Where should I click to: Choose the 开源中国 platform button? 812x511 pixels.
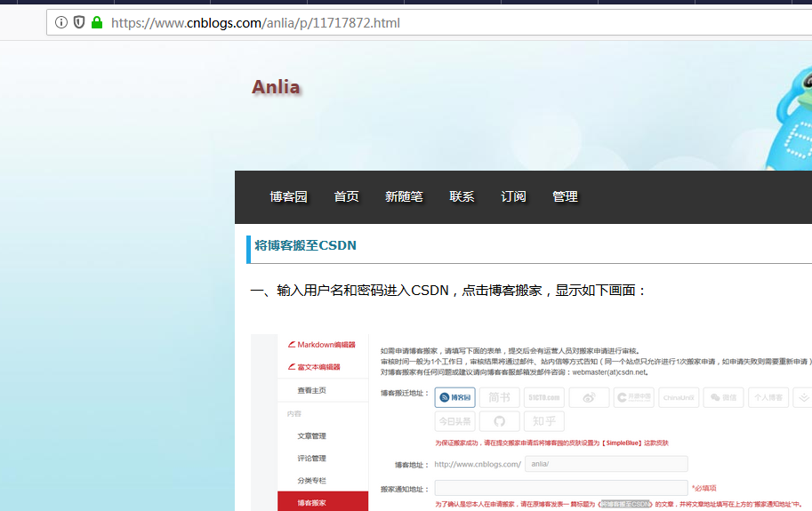[x=634, y=397]
